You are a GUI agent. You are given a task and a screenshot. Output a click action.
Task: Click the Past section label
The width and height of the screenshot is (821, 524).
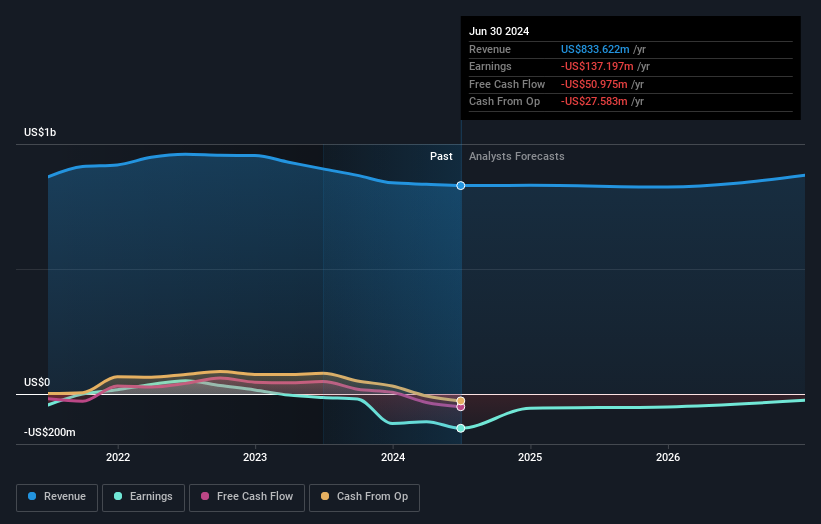click(x=441, y=156)
